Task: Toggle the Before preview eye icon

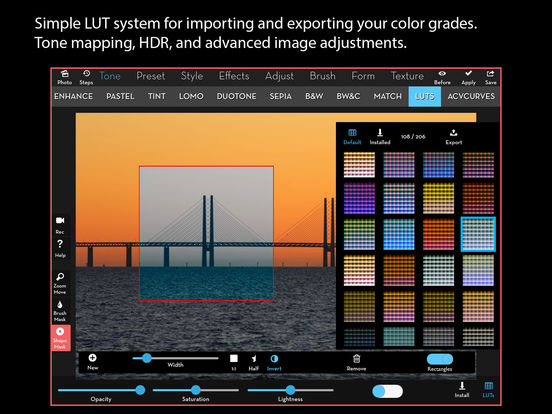Action: pyautogui.click(x=442, y=77)
